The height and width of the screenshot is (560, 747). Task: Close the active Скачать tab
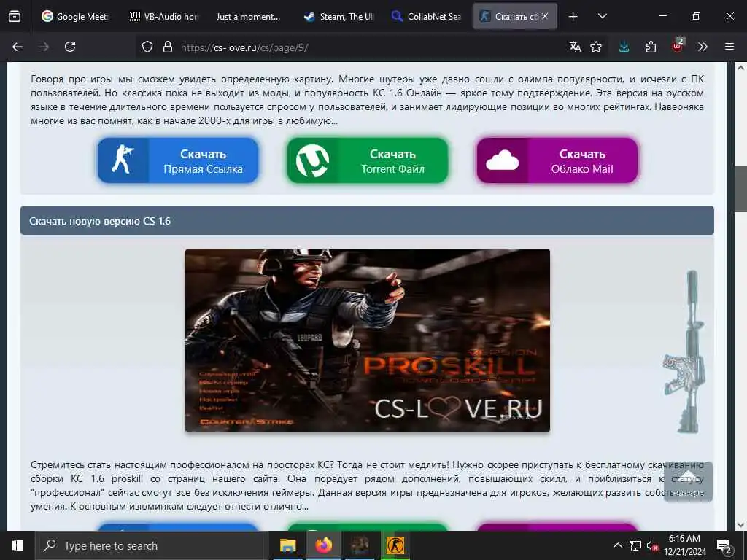tap(544, 16)
